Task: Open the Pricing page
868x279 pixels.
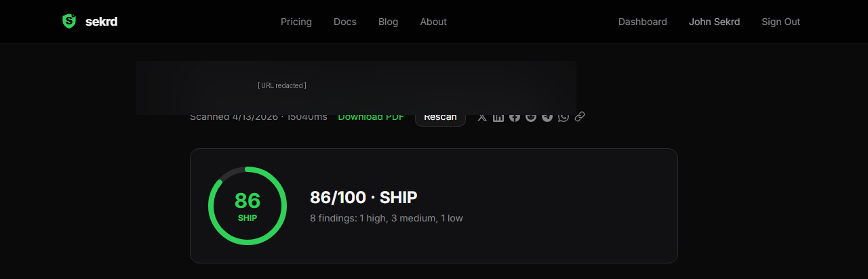Action: point(296,22)
